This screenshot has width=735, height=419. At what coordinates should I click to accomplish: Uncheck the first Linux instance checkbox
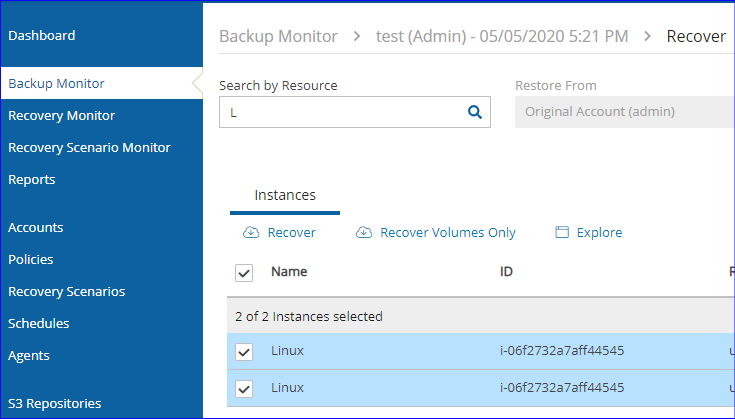click(x=244, y=352)
